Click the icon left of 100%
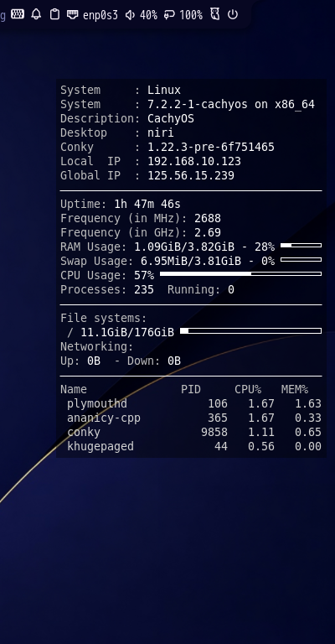The width and height of the screenshot is (335, 644). tap(169, 15)
